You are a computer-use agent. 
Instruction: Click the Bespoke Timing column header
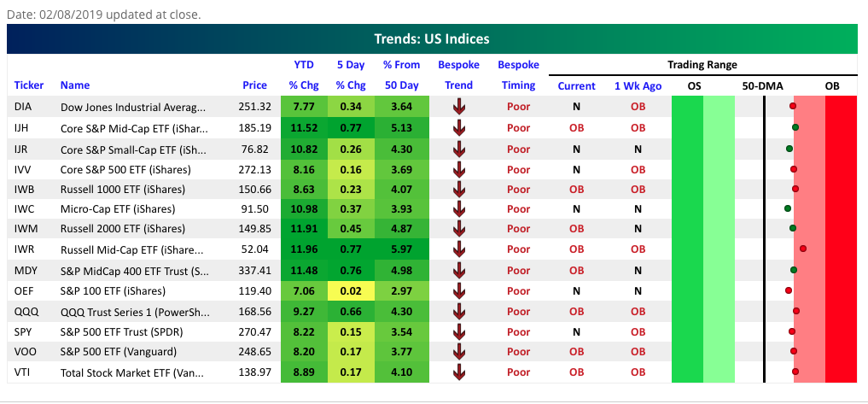tap(518, 75)
